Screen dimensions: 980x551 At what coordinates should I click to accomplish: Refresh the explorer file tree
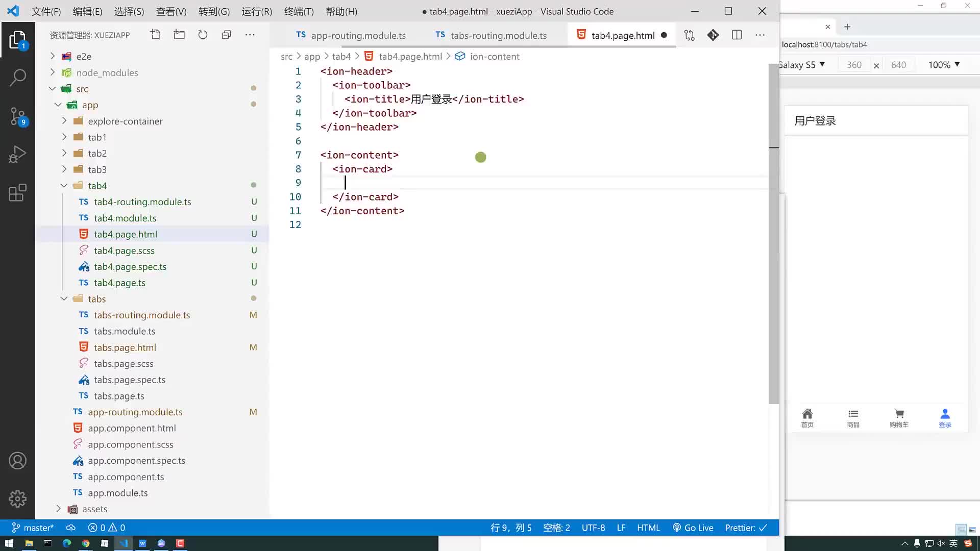(203, 35)
